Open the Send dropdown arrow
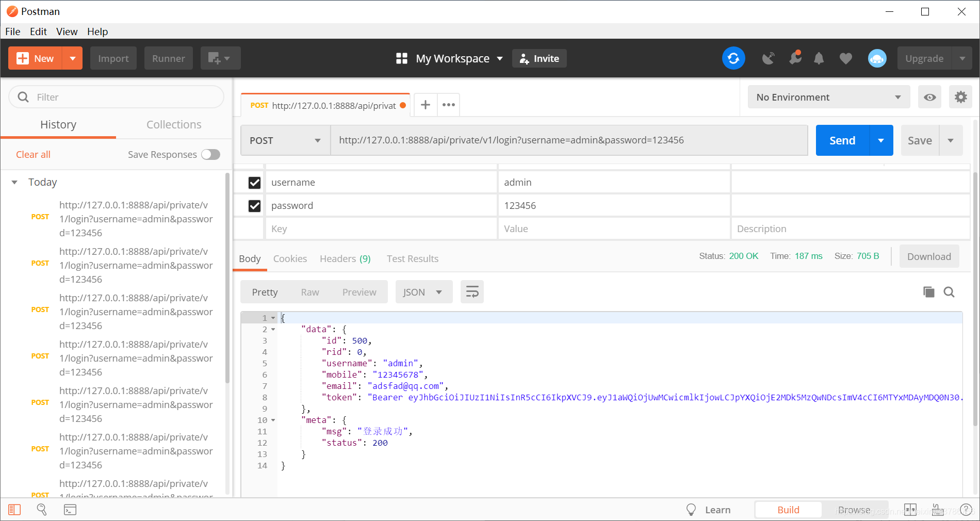Screen dimensions: 980x521 pyautogui.click(x=881, y=140)
